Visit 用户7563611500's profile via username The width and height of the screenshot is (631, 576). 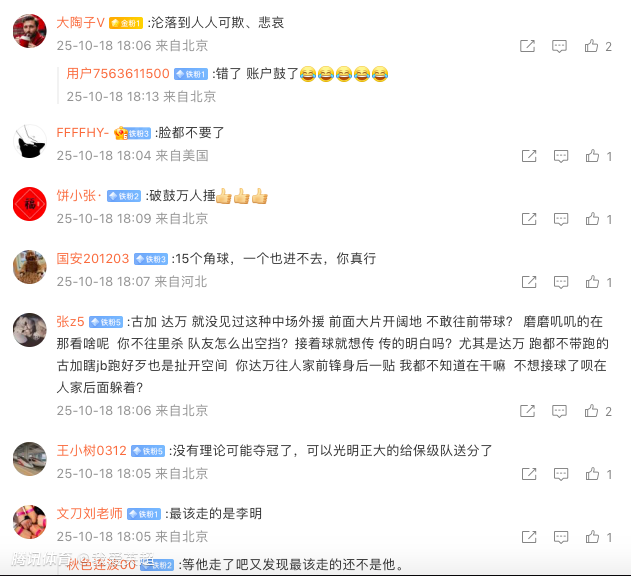pyautogui.click(x=118, y=74)
